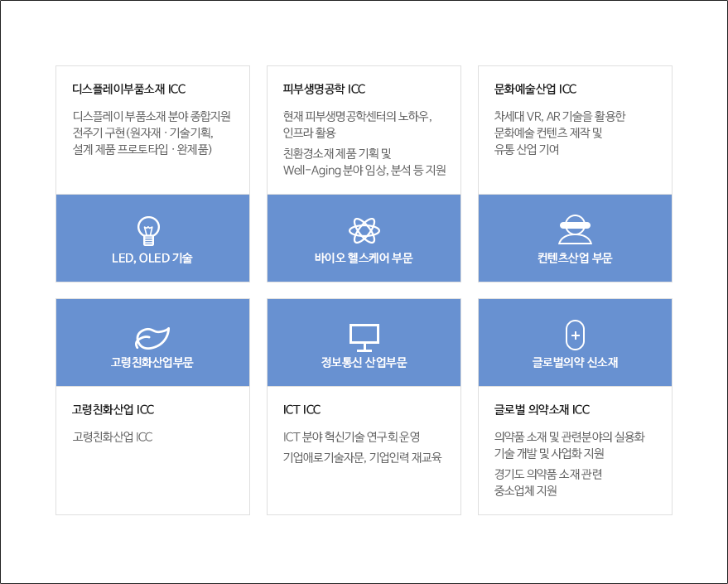Select the 컨텐츠산업 부문 label
The width and height of the screenshot is (728, 584).
tap(575, 258)
